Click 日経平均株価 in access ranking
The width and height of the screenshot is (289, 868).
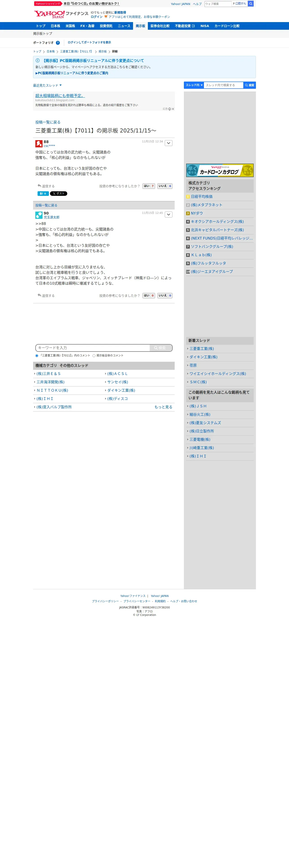pos(201,196)
